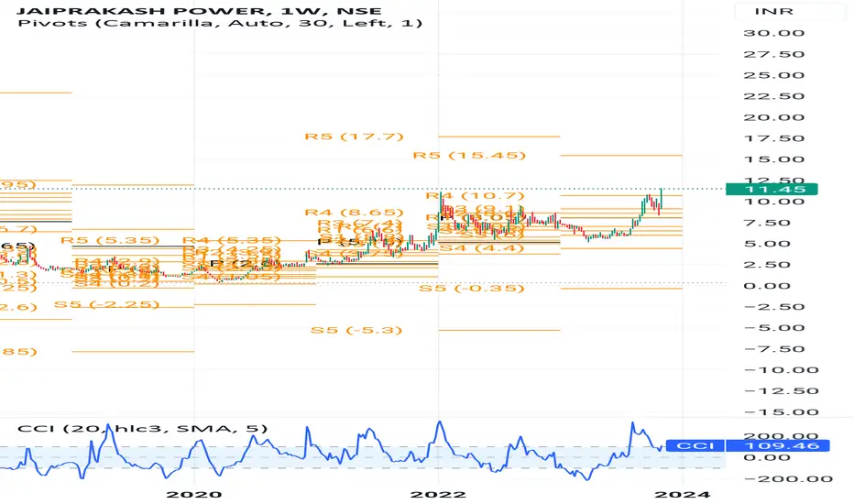The width and height of the screenshot is (854, 504).
Task: Click −200.00 on the CCI scale
Action: coord(788,479)
